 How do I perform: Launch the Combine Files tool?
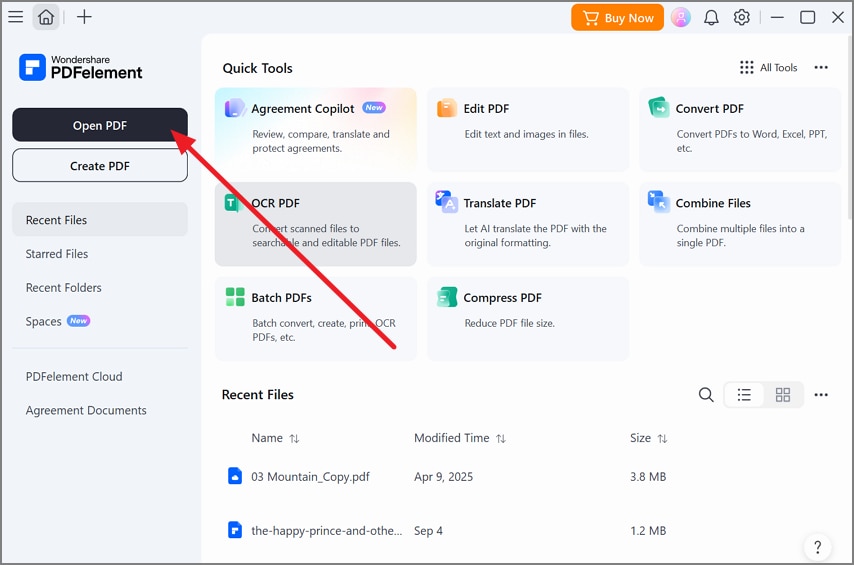pos(740,224)
